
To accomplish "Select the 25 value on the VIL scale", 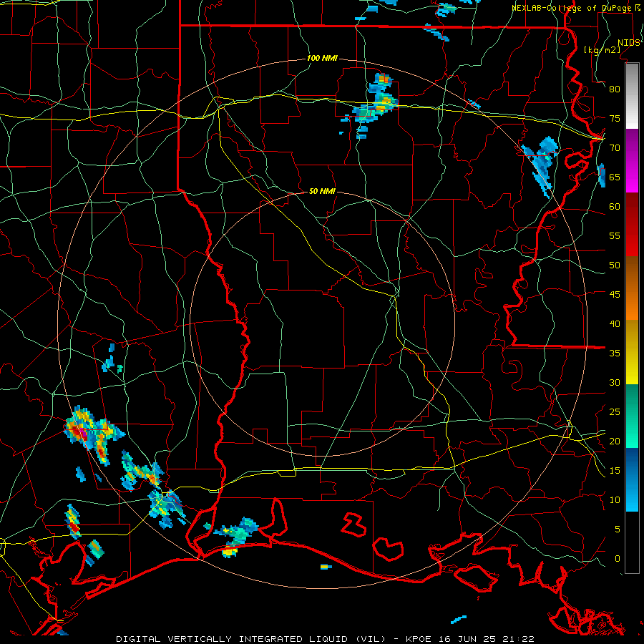I will click(x=615, y=412).
